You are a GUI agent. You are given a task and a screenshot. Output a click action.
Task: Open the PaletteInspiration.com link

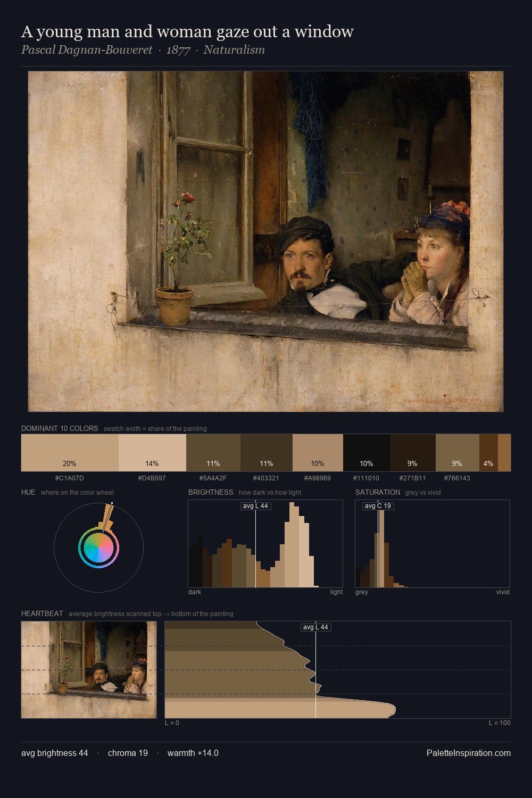click(469, 753)
